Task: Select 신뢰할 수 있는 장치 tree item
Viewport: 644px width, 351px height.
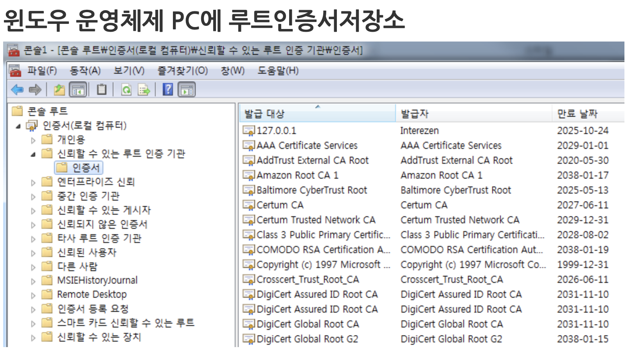Action: 99,337
